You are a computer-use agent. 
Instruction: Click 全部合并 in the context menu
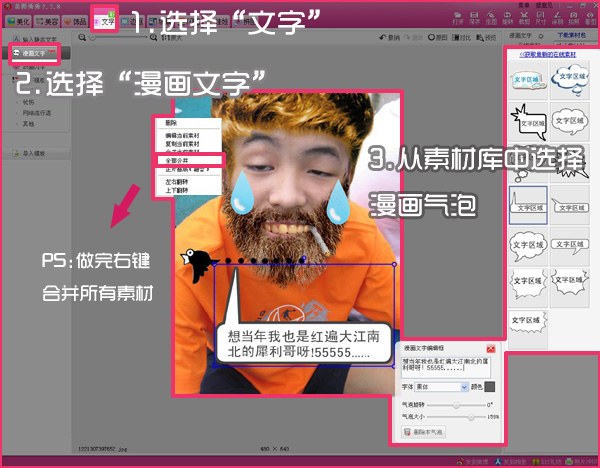tap(178, 160)
